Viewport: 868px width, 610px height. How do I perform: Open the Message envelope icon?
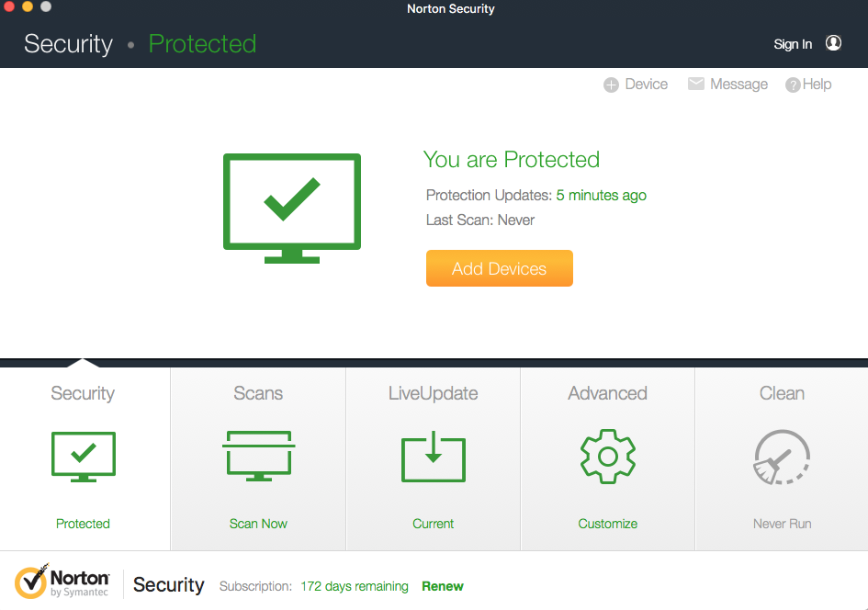(696, 84)
